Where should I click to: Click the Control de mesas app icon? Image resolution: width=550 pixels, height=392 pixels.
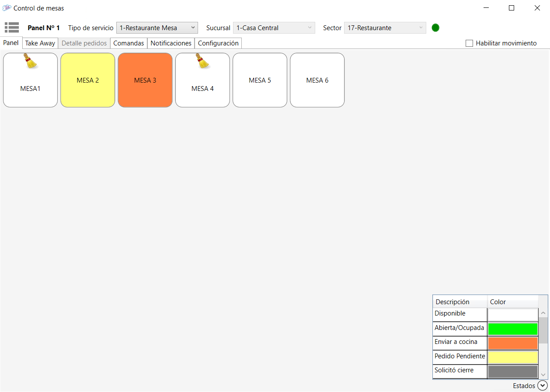(7, 8)
